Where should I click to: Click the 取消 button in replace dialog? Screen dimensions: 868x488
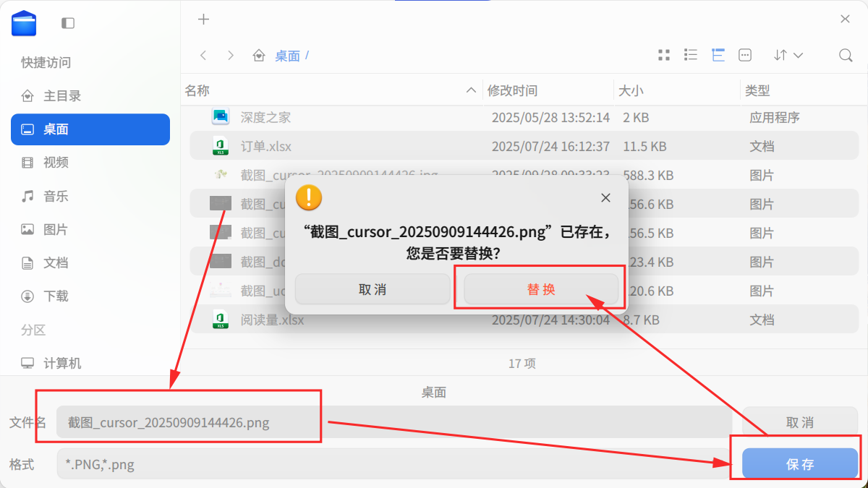point(373,289)
